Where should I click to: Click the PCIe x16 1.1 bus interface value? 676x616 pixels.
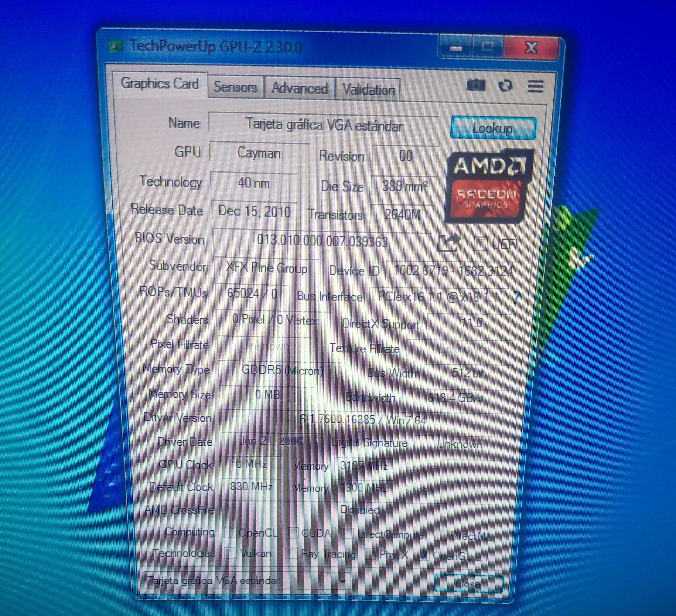point(439,297)
